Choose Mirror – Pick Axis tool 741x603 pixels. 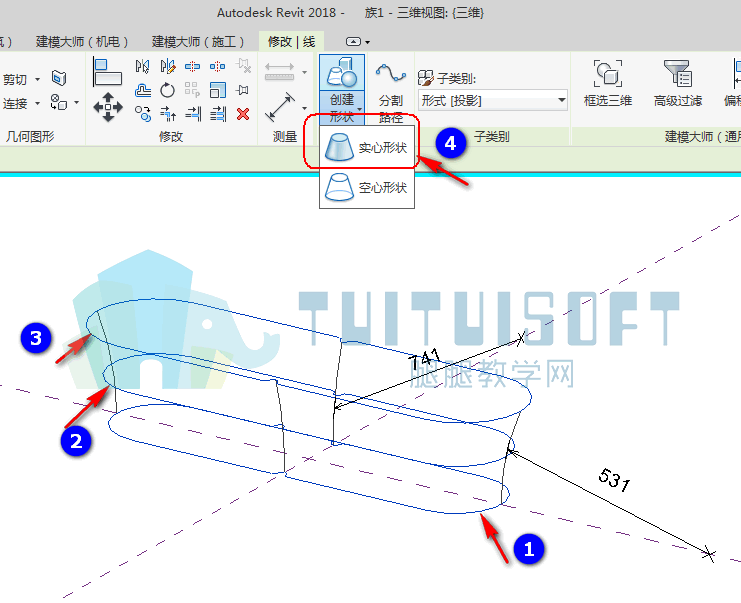[142, 66]
